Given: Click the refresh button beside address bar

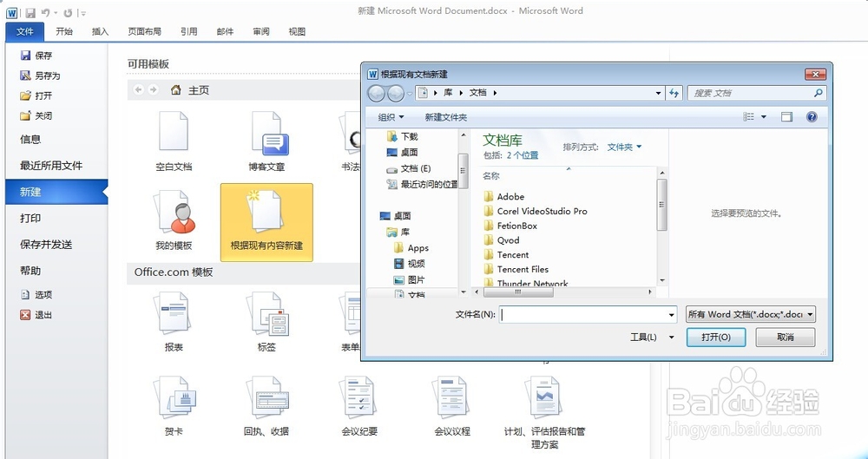Looking at the screenshot, I should point(674,93).
